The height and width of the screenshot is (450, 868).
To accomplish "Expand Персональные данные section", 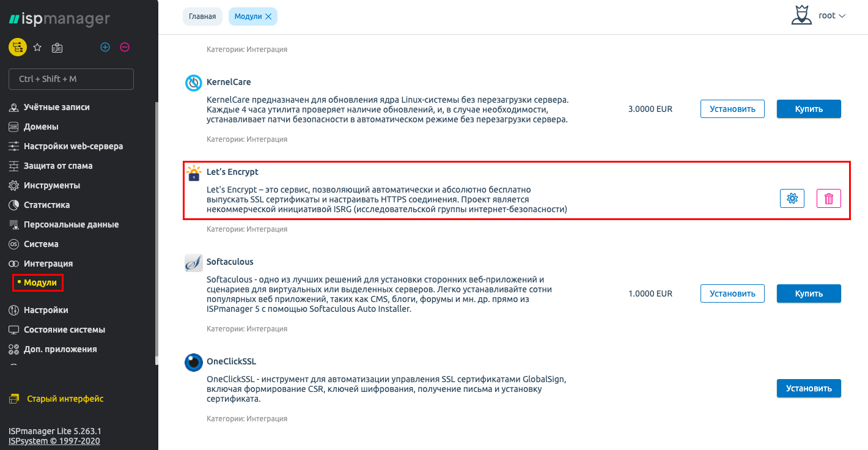I will coord(71,224).
